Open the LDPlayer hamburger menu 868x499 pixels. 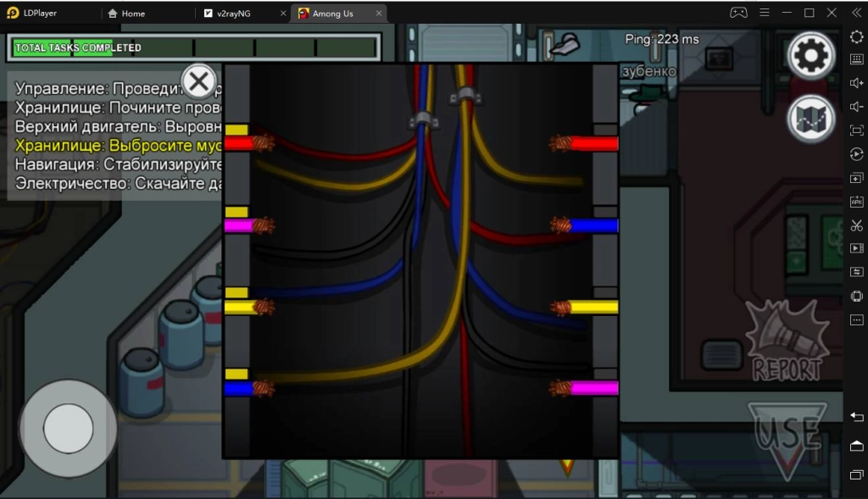(765, 13)
